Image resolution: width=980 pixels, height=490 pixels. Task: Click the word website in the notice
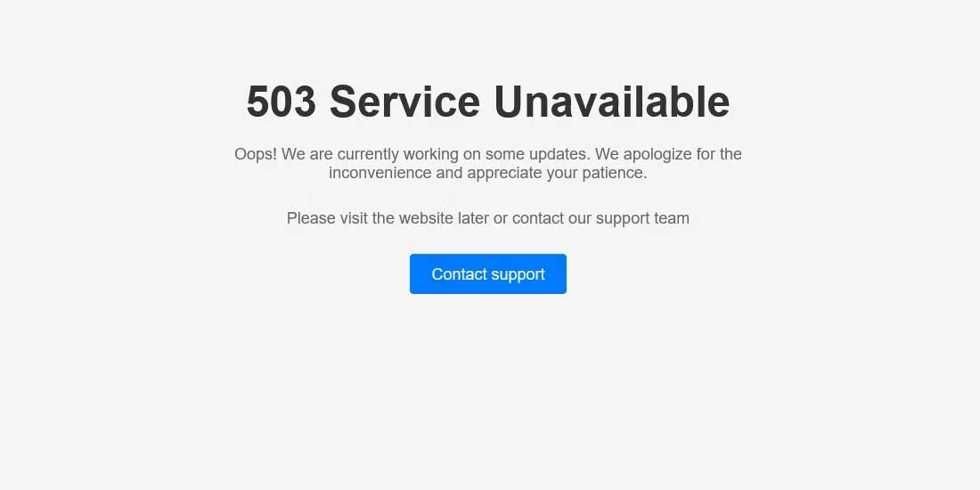(426, 218)
